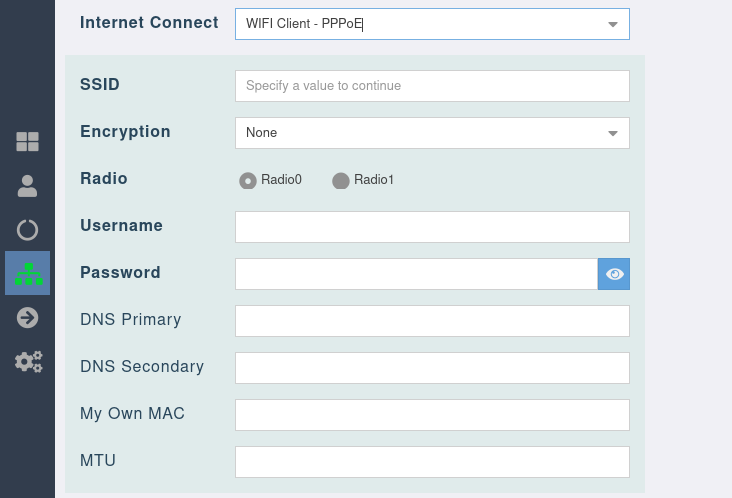732x498 pixels.
Task: Click the My Own MAC field
Action: click(x=432, y=415)
